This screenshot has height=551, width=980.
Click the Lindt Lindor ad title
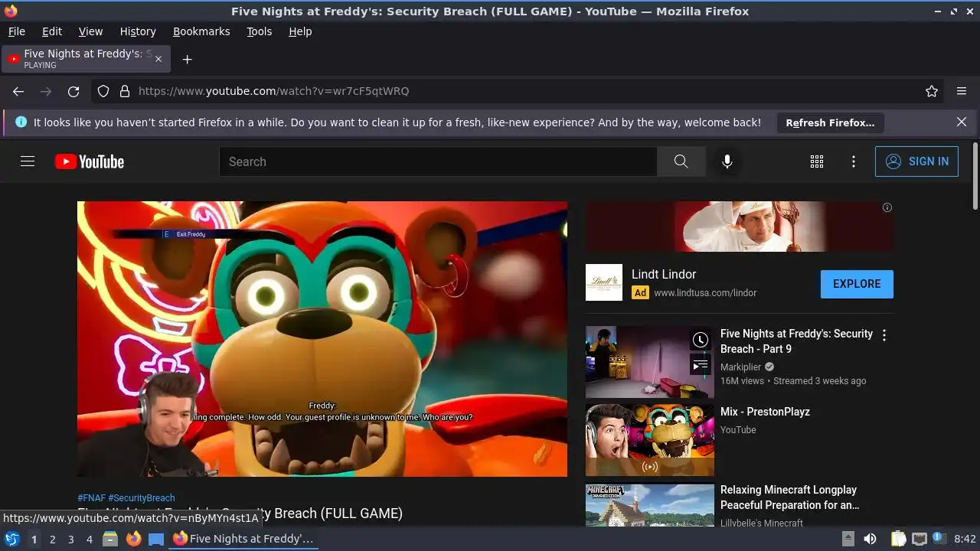(x=664, y=274)
